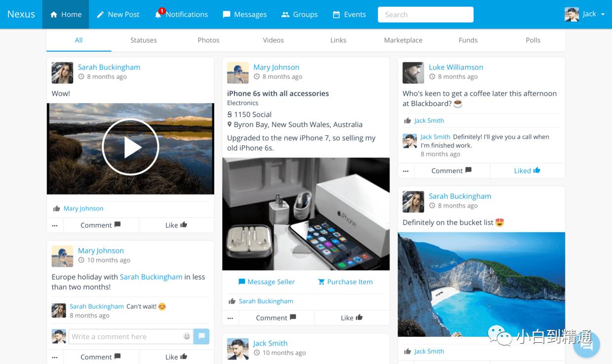Screen dimensions: 612x364
Task: Click Purchase Item cart link
Action: click(345, 282)
